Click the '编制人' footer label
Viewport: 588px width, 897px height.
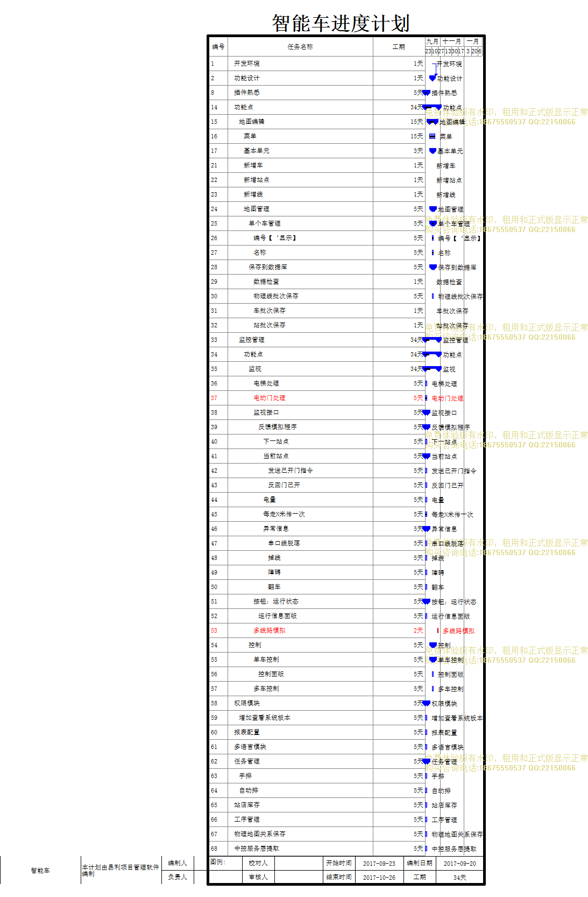click(x=178, y=863)
